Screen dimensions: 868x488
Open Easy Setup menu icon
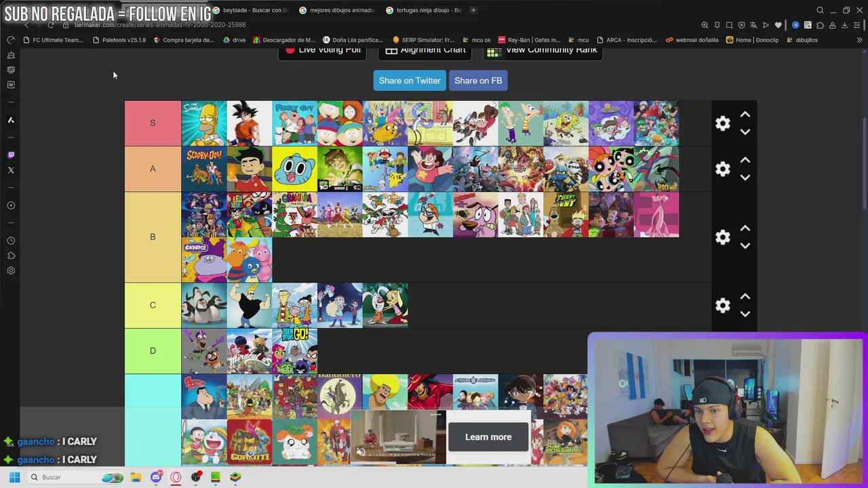point(856,25)
